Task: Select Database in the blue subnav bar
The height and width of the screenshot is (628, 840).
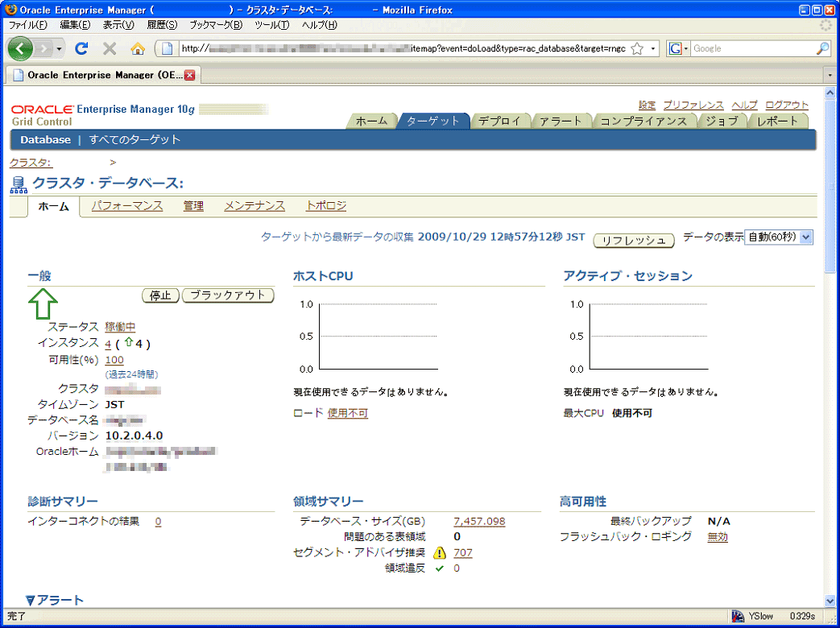Action: pyautogui.click(x=46, y=140)
